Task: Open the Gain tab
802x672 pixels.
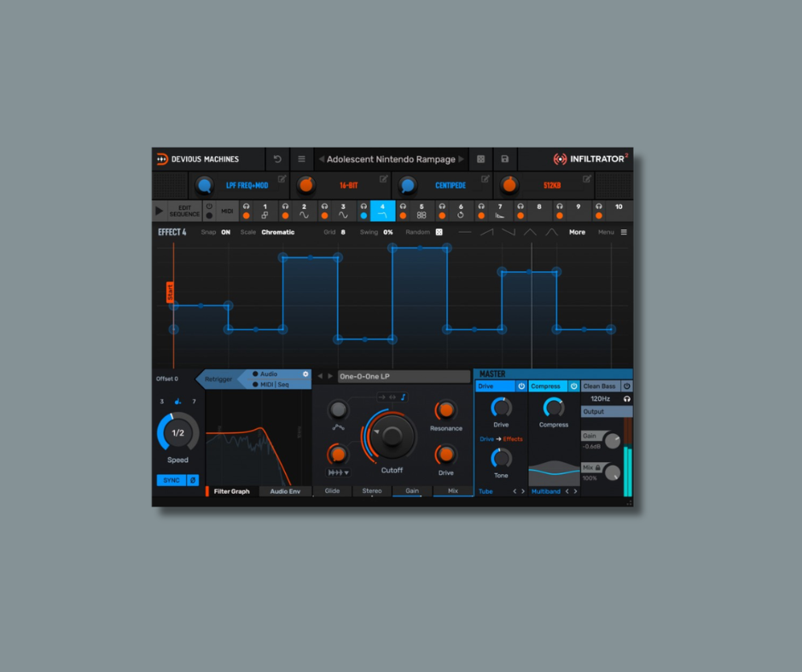Action: (x=412, y=491)
